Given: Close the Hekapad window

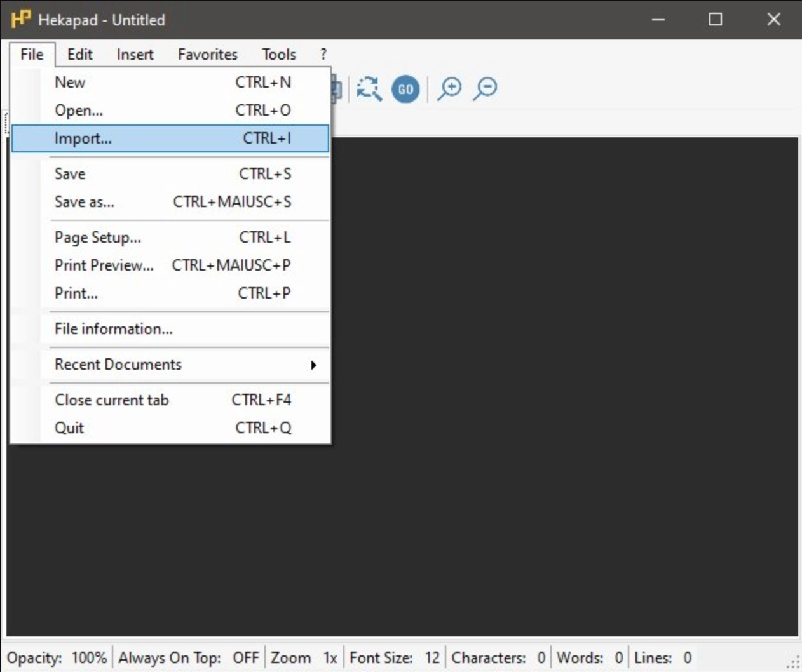Looking at the screenshot, I should click(x=773, y=19).
